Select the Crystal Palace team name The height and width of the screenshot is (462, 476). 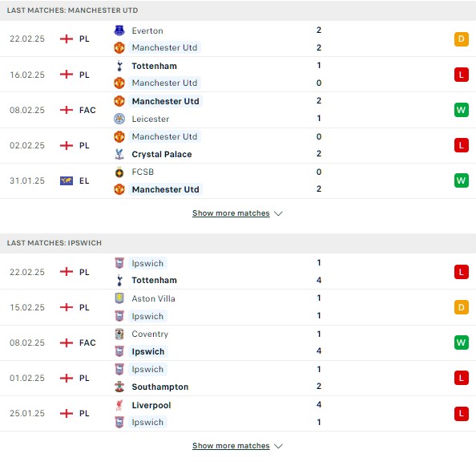[162, 154]
